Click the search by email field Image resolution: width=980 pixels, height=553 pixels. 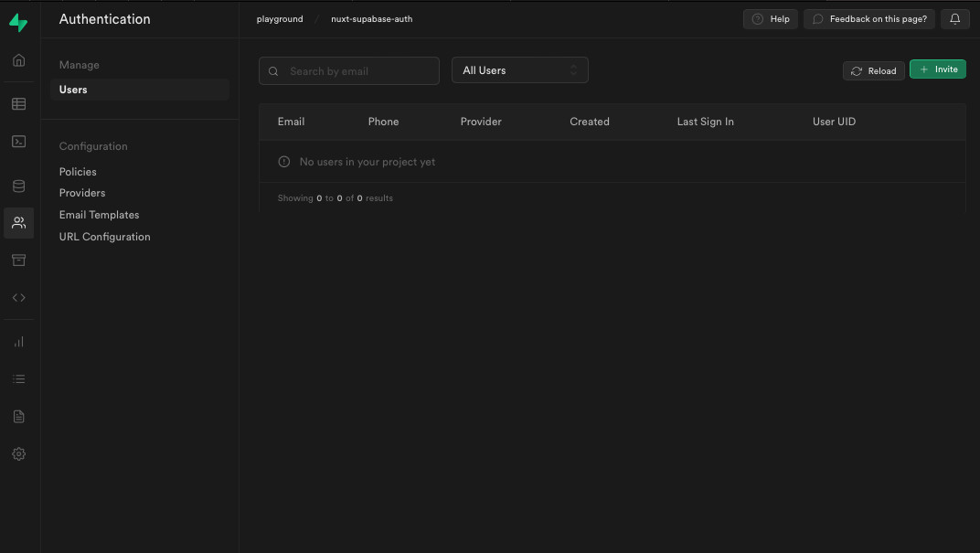coord(348,69)
